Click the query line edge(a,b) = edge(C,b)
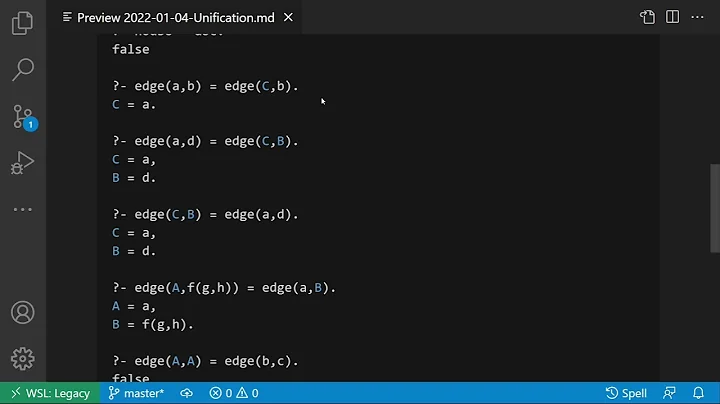Screen dimensions: 720x404 (x=205, y=86)
